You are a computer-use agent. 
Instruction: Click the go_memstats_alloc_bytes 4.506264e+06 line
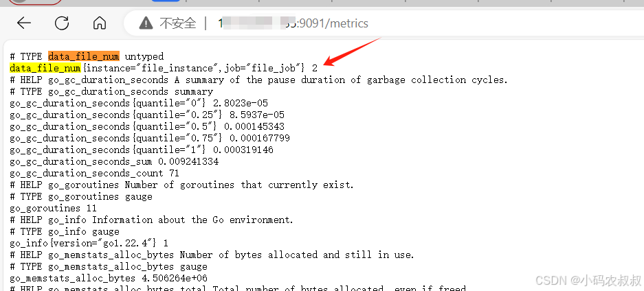109,278
